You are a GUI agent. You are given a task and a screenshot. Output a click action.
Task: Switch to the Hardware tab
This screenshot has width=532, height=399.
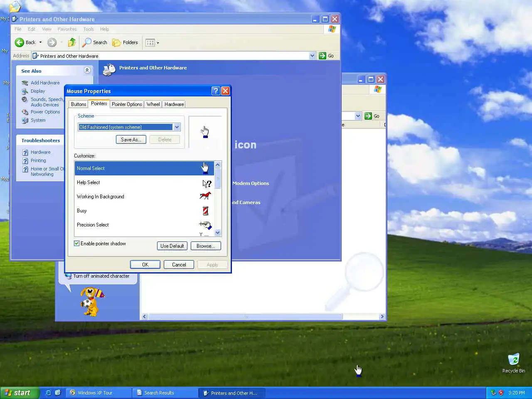tap(174, 104)
